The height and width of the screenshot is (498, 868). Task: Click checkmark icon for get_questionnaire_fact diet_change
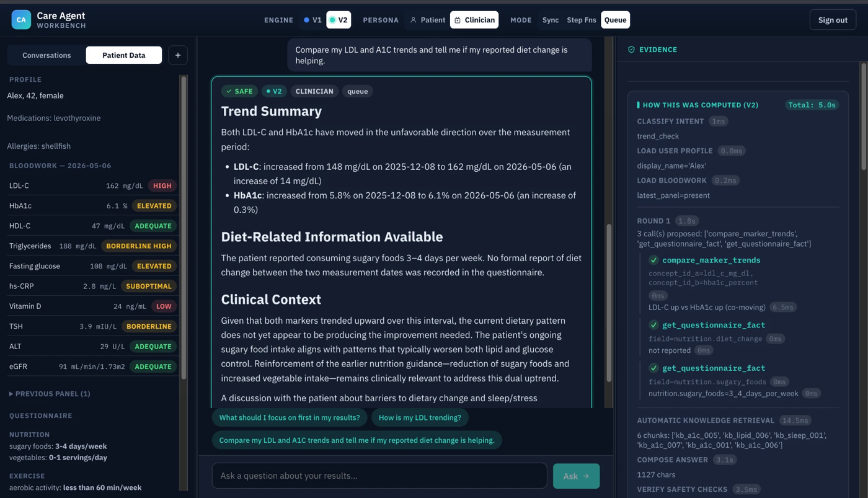pos(653,325)
